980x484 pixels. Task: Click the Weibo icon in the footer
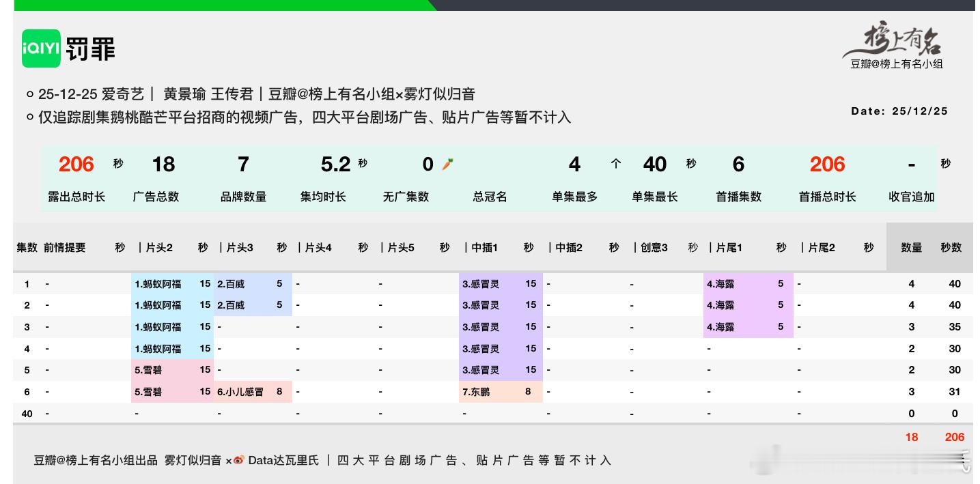tap(239, 460)
